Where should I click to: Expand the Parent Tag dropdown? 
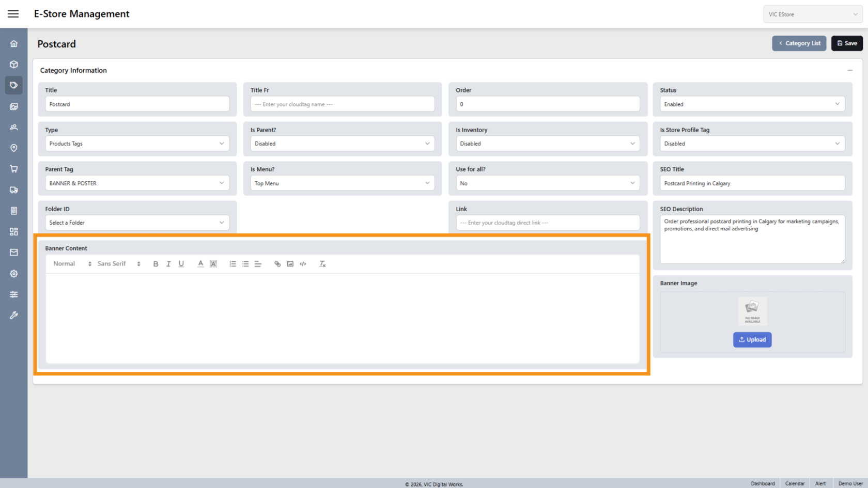pyautogui.click(x=137, y=183)
